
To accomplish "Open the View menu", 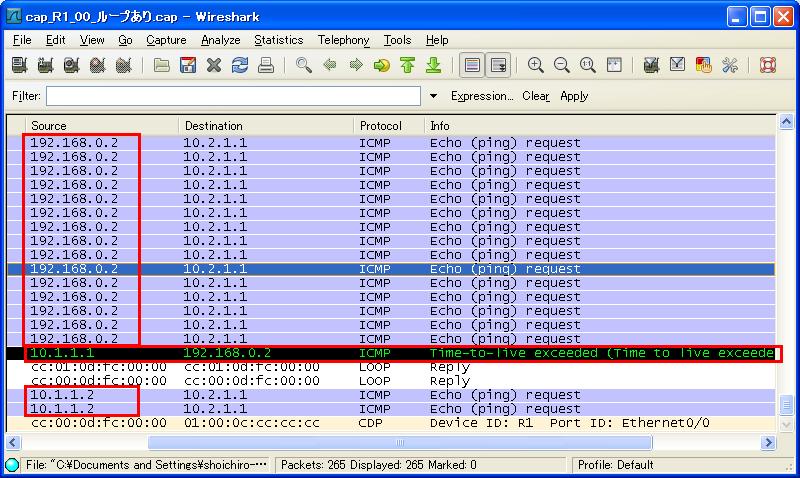I will tap(92, 40).
